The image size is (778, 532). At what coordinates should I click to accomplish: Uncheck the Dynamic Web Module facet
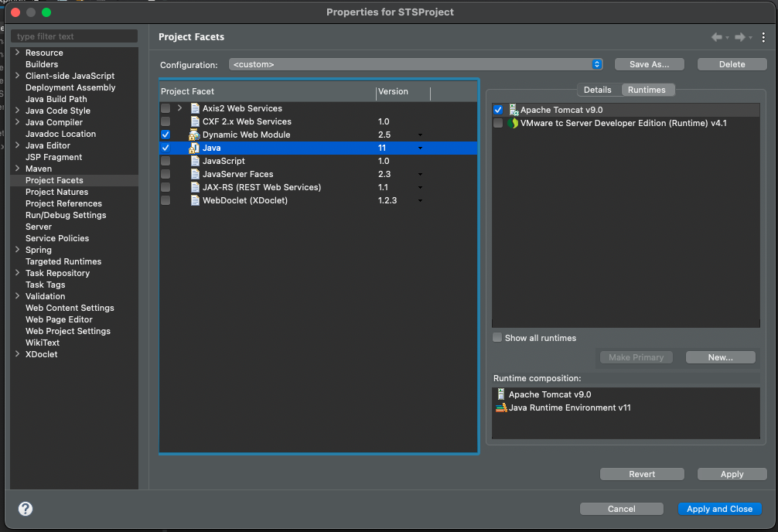click(x=165, y=135)
